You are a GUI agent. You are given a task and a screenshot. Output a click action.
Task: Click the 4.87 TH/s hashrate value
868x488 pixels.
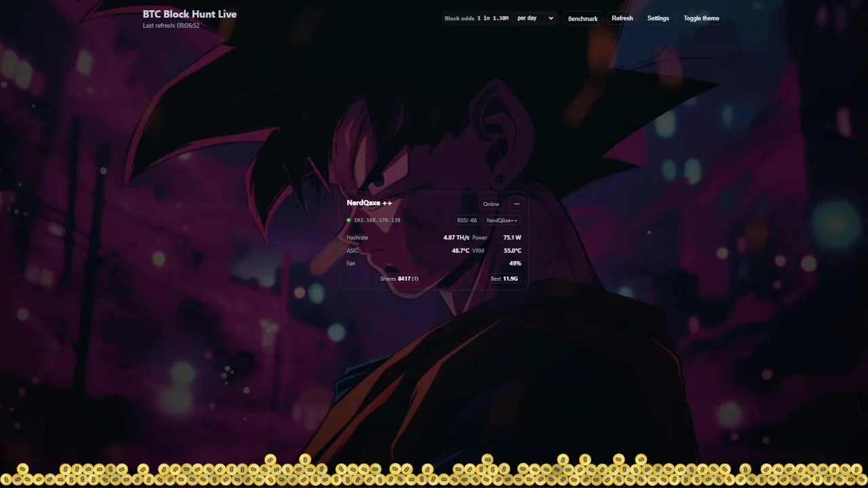point(456,238)
